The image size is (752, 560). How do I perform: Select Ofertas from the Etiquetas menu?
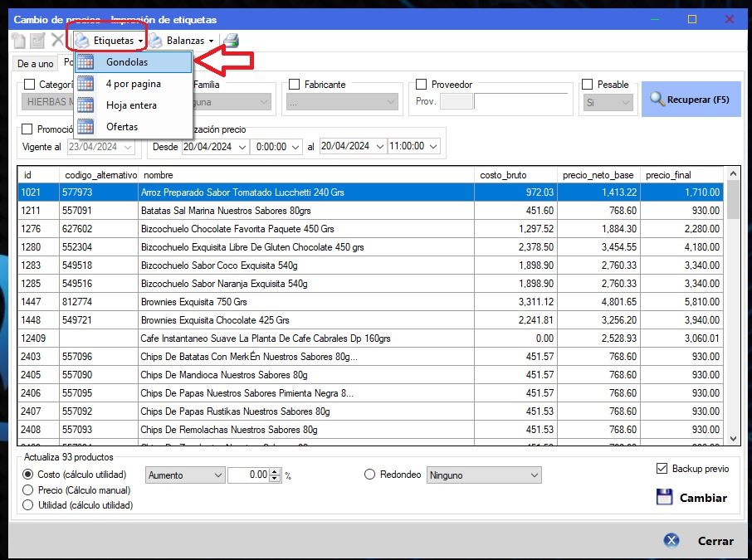[134, 127]
